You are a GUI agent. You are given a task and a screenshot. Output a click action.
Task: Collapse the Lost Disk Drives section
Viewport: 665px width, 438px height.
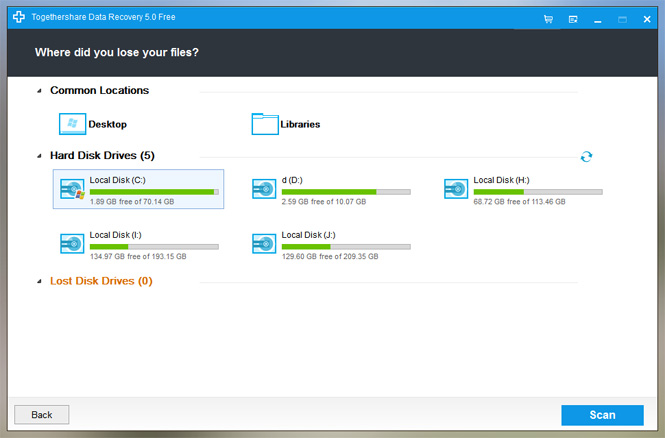click(x=39, y=281)
